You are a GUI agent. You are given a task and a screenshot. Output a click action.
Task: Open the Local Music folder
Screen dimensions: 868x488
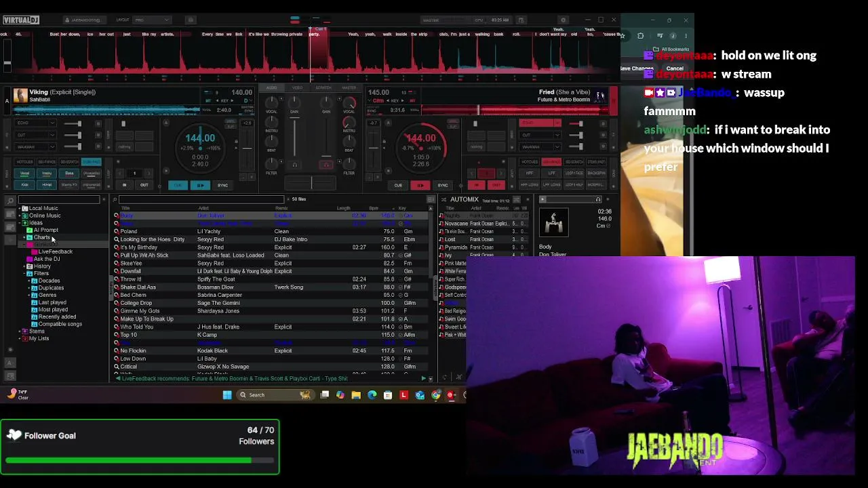(43, 208)
